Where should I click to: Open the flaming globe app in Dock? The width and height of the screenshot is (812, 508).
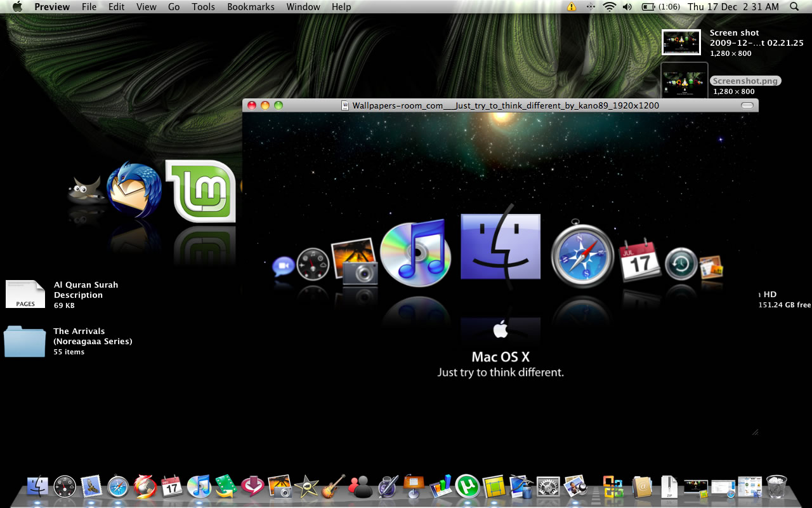(x=145, y=486)
